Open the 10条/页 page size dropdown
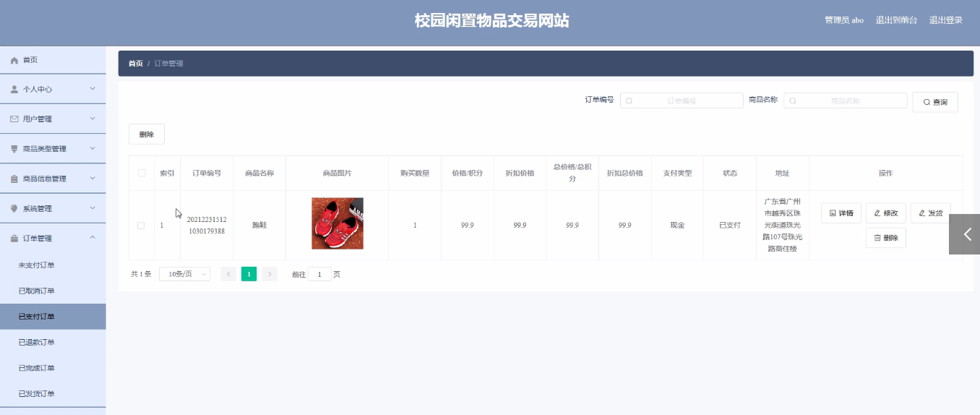The image size is (980, 415). coord(184,274)
